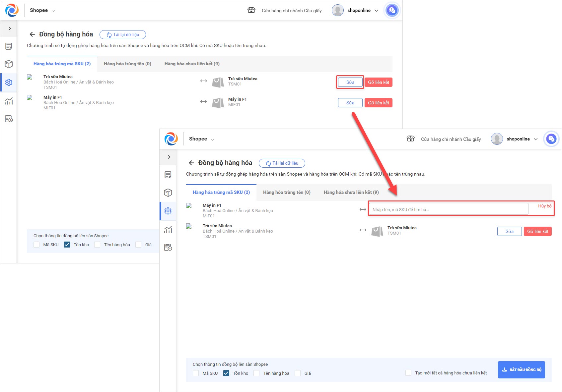Check Tạo mới tất cả hàng hóa chưa liên kết

tap(408, 373)
